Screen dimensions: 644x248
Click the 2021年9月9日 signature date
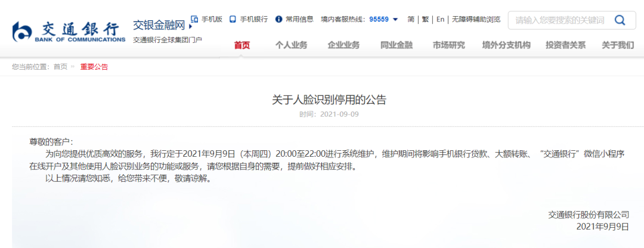click(x=602, y=226)
